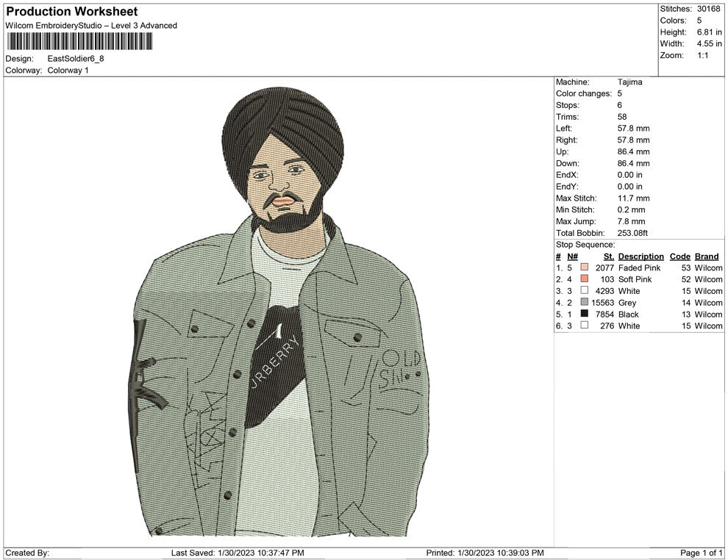Click stitch count '276' in last row
The height and width of the screenshot is (560, 728).
tap(607, 326)
